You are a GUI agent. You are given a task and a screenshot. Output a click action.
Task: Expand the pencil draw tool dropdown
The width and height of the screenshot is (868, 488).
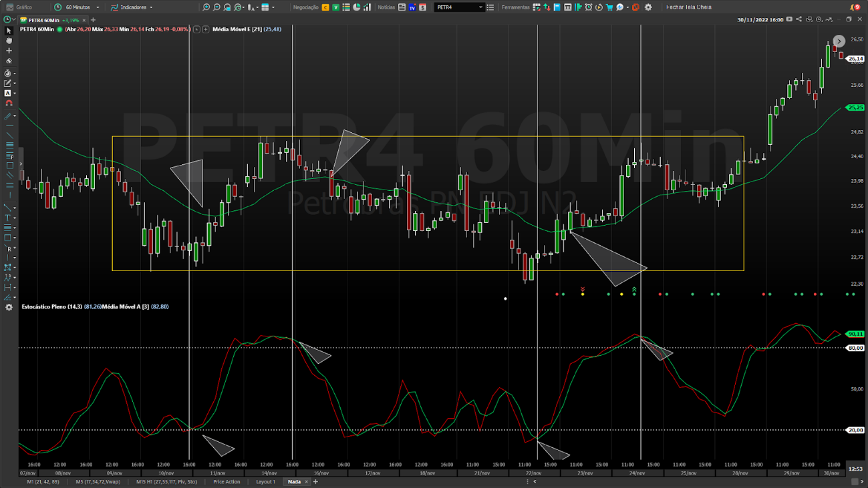click(x=15, y=83)
